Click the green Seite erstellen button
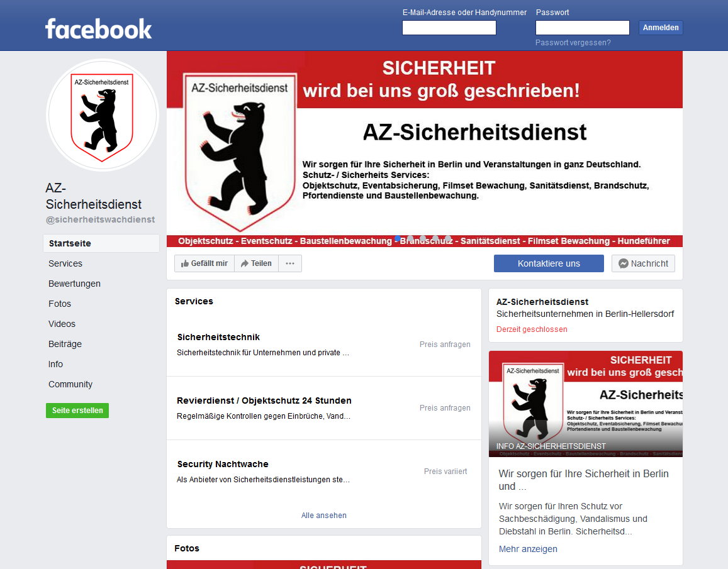 tap(77, 411)
